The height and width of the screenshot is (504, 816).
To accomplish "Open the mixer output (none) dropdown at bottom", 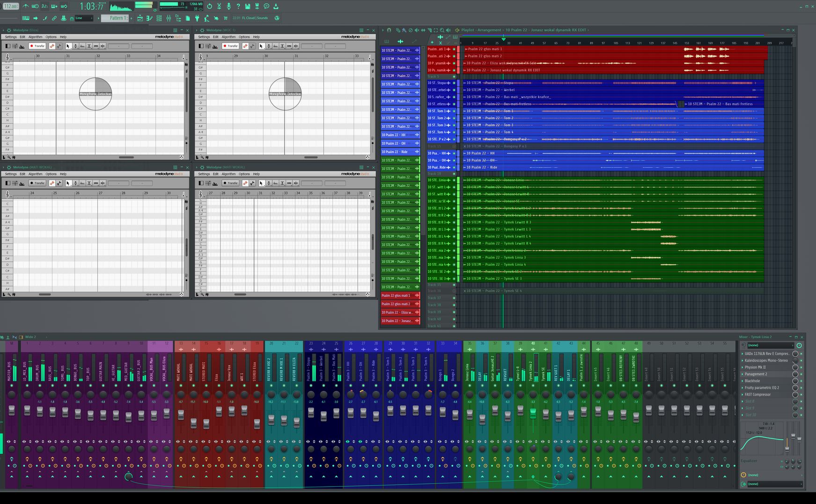I will click(x=775, y=484).
